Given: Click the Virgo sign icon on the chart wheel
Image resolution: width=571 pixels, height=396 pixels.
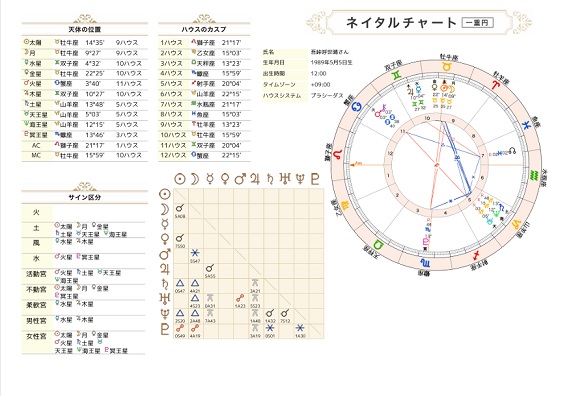Looking at the screenshot, I should pos(344,206).
